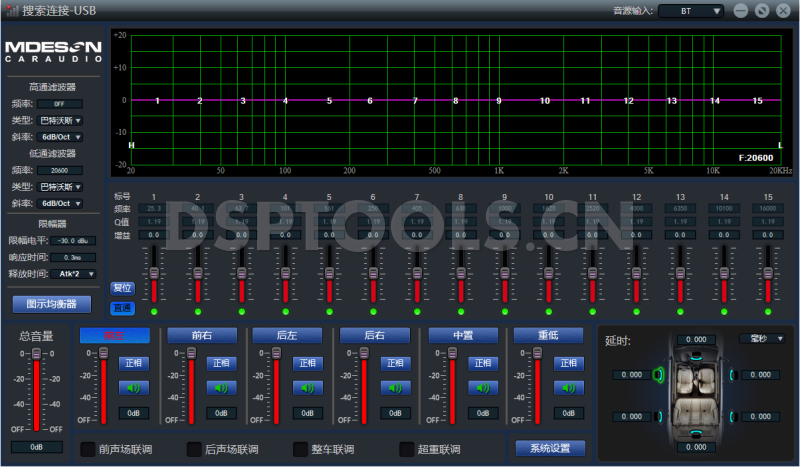Select the center speaker atop the car

695,358
